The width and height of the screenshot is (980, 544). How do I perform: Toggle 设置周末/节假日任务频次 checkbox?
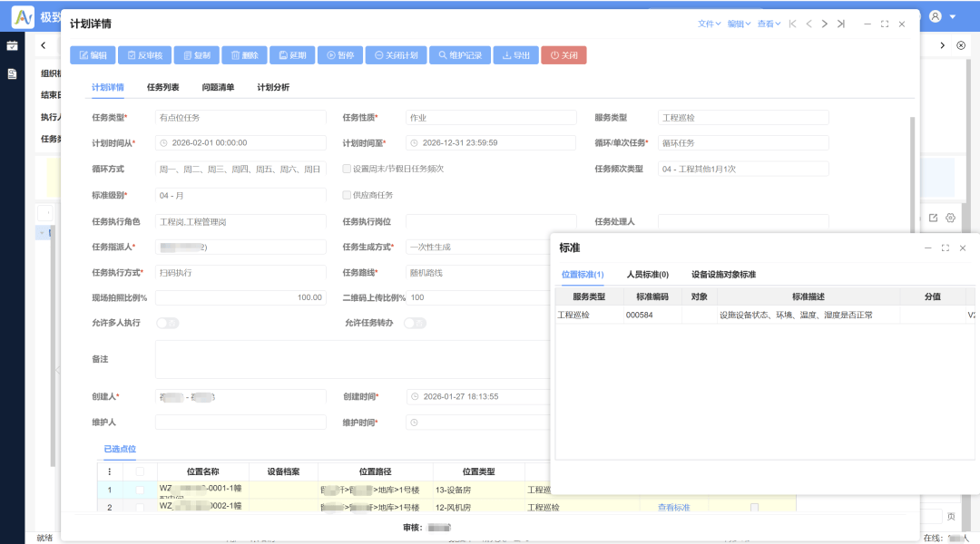click(x=347, y=169)
